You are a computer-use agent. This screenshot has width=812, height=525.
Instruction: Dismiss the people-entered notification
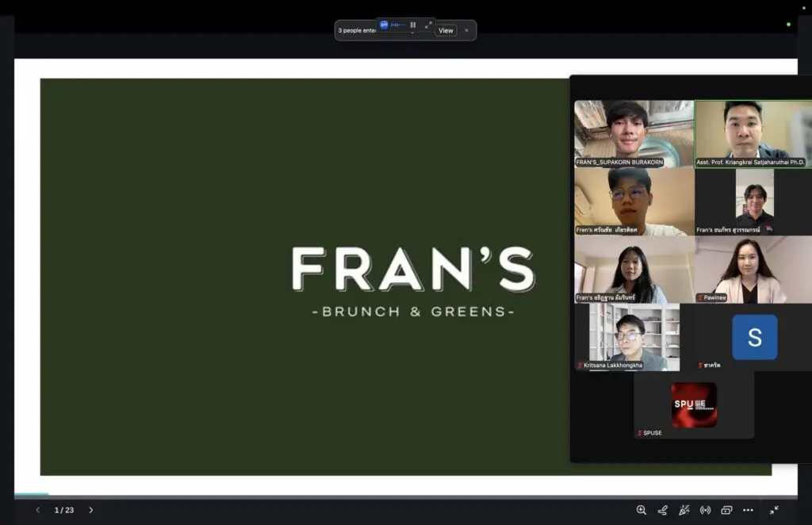(x=466, y=31)
